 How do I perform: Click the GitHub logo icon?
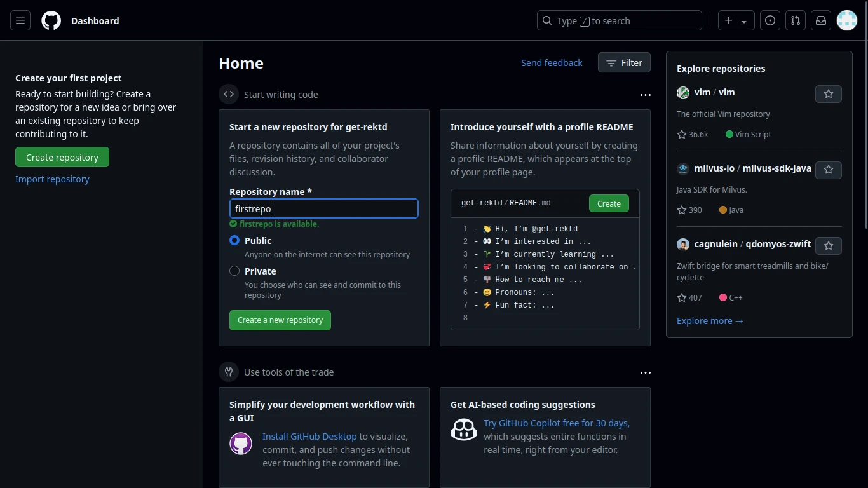coord(50,20)
